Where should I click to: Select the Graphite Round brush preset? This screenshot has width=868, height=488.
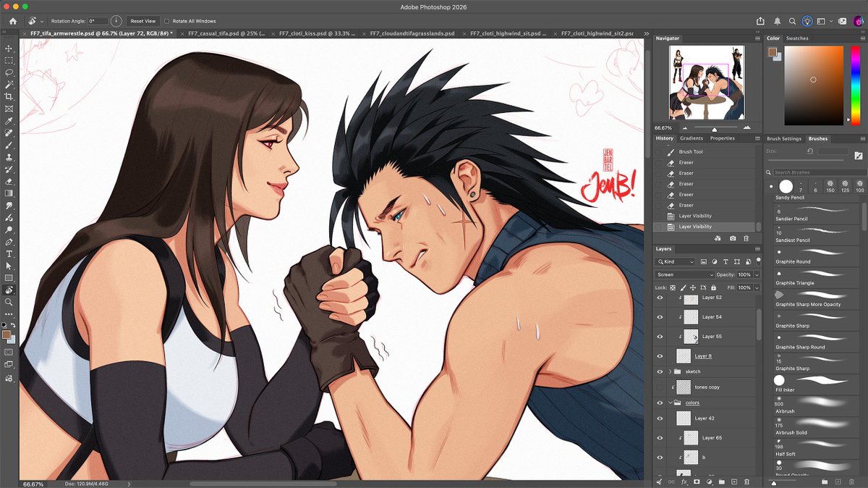coord(817,255)
